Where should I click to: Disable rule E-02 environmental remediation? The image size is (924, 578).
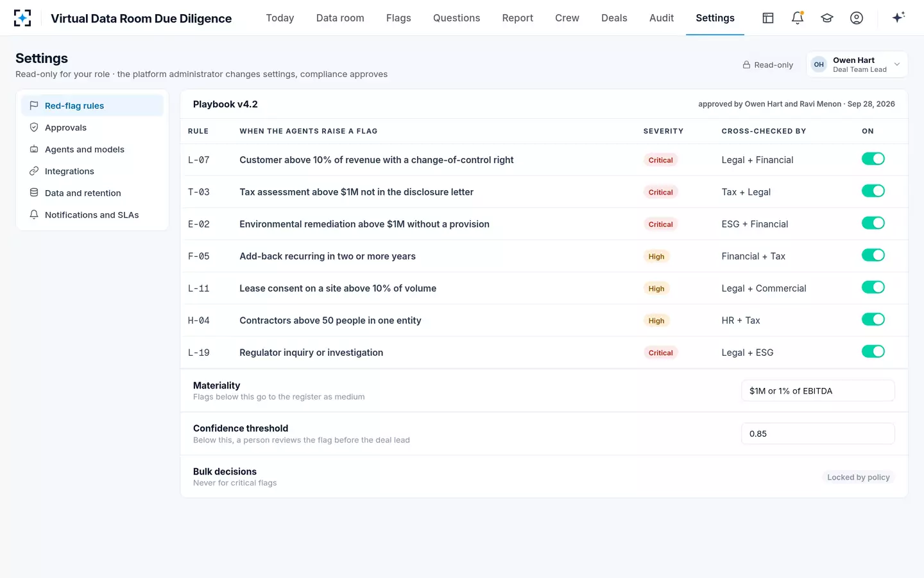pos(873,223)
